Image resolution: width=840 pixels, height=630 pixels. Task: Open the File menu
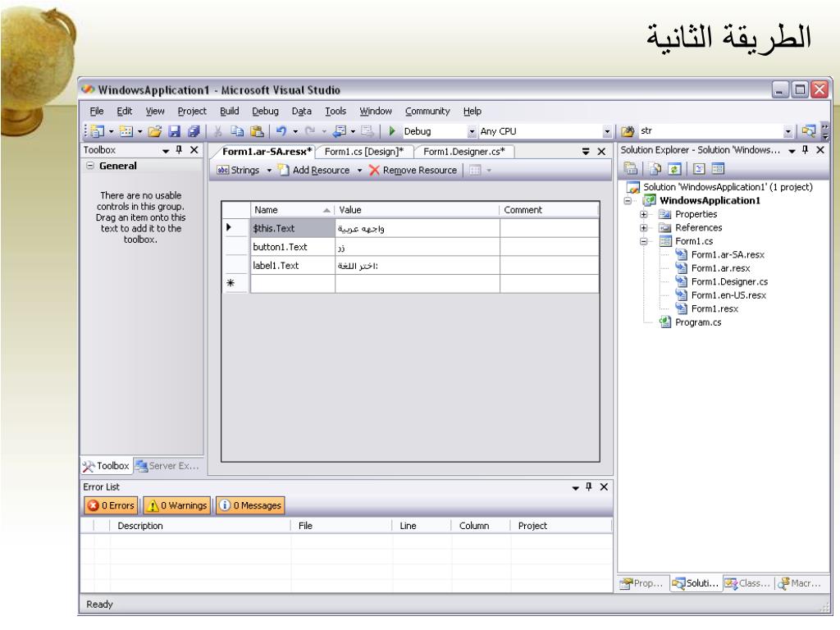97,111
